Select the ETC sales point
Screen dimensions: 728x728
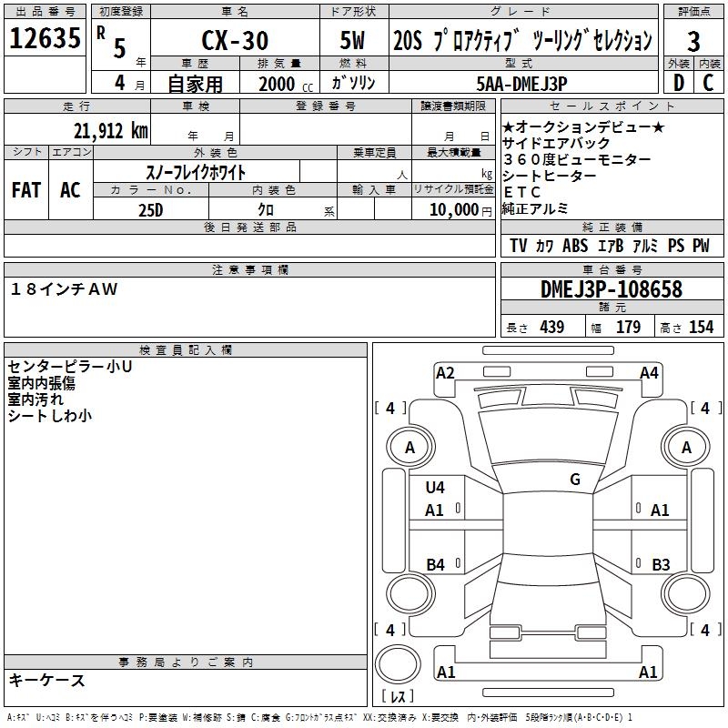click(521, 192)
